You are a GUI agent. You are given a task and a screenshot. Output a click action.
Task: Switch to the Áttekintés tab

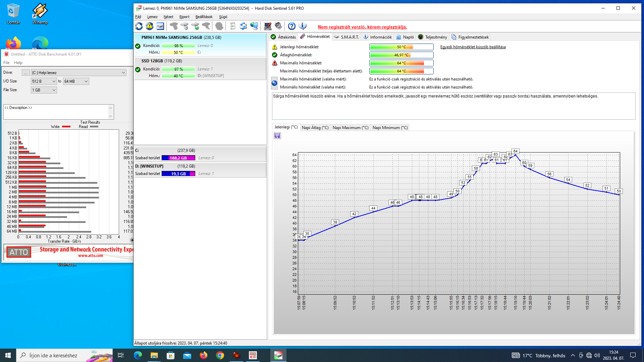click(284, 37)
